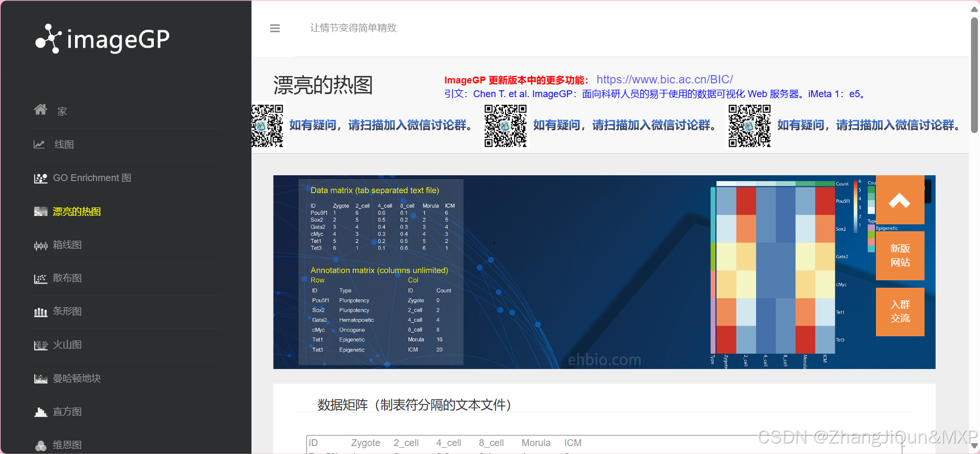Open the 曼哈顿地块 menu item
This screenshot has height=454, width=980.
coord(77,379)
